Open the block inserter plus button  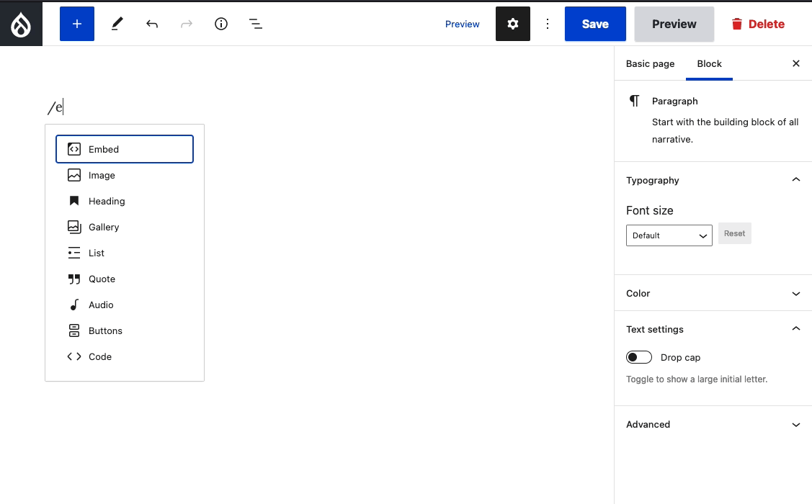pos(77,24)
